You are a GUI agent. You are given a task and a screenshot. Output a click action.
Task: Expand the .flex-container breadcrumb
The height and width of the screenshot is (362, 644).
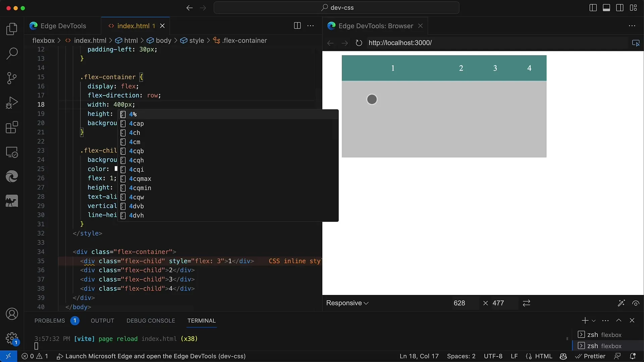click(240, 41)
